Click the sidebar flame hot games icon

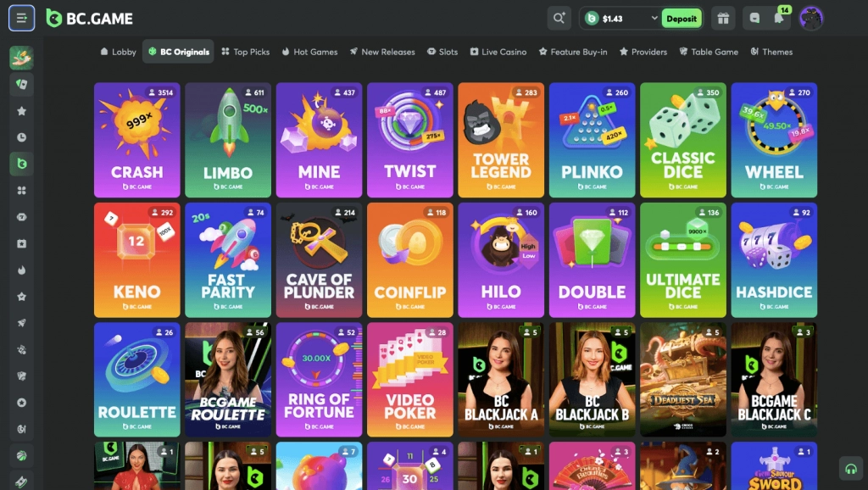21,270
